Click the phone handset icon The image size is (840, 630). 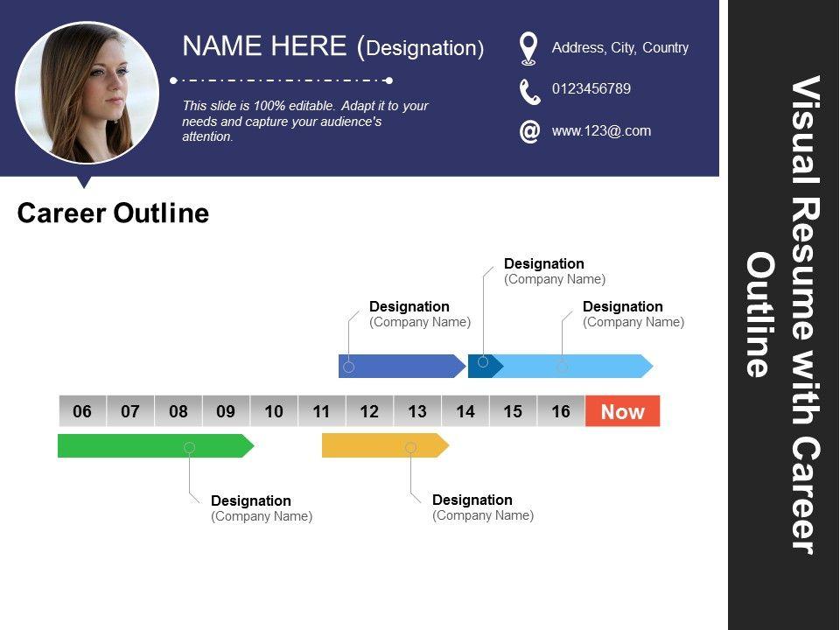click(529, 92)
